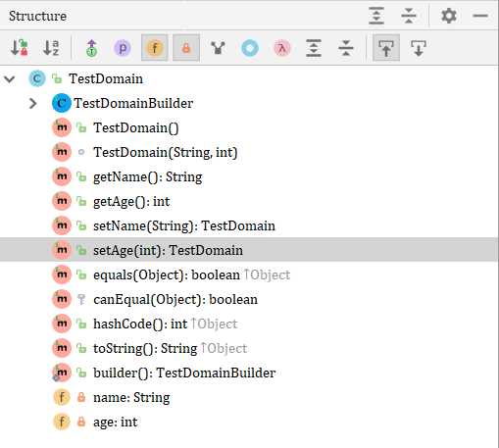
Task: Hide the Structure tool window
Action: point(480,16)
